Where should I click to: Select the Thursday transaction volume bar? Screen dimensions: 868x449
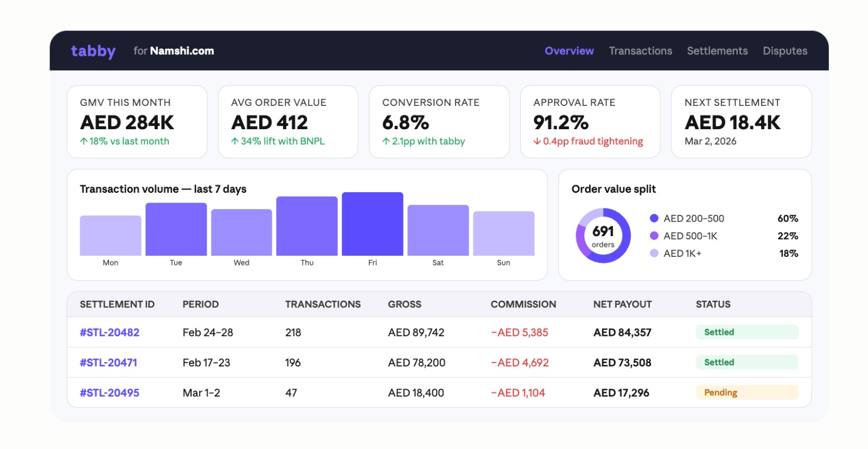pos(307,226)
